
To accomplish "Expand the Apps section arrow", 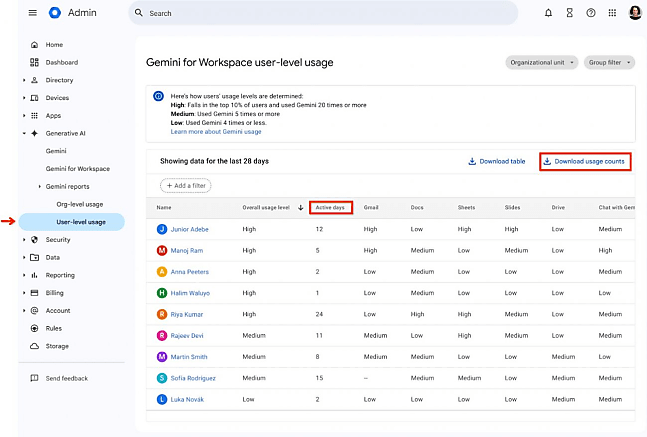I will (x=24, y=116).
